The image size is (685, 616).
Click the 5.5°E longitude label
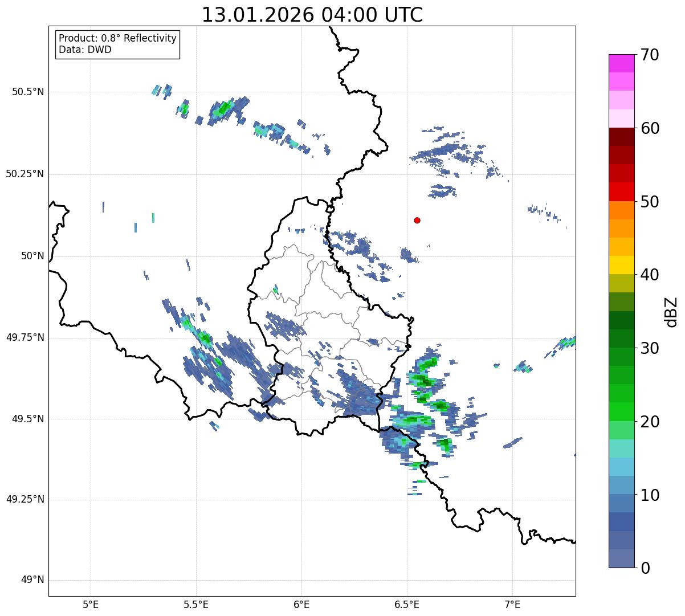196,604
